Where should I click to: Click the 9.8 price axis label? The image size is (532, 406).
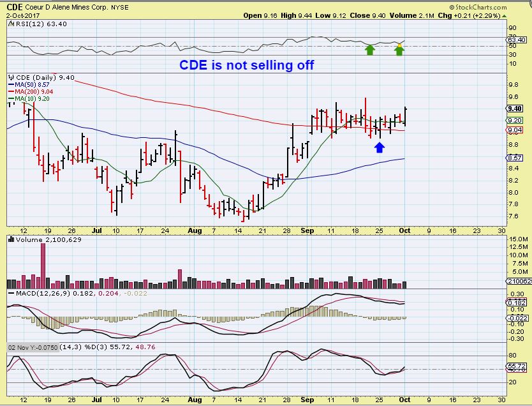coord(514,85)
